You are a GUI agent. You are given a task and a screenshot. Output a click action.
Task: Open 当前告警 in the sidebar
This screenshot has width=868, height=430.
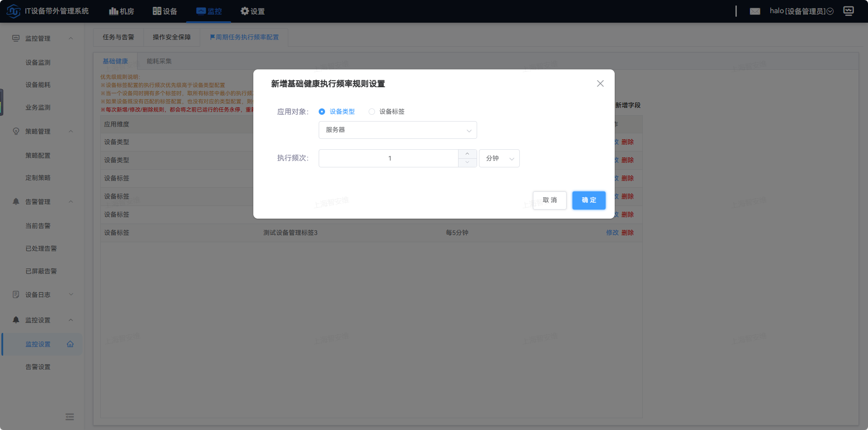38,226
